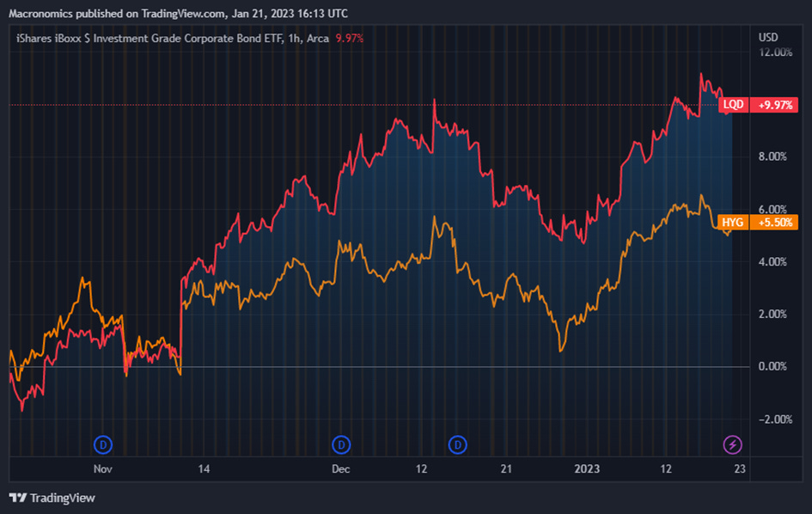Click the TradingView logo
This screenshot has width=812, height=514.
[x=52, y=498]
